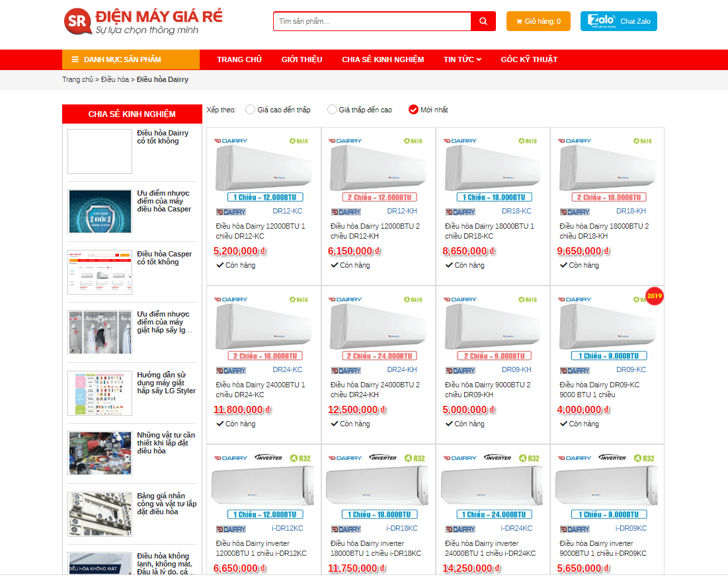Open the Chia sẻ kinh nghiệm menu

[383, 59]
